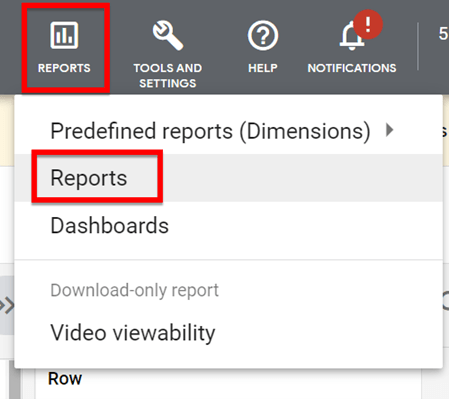
Task: Open the Notifications bell icon
Action: pos(351,37)
